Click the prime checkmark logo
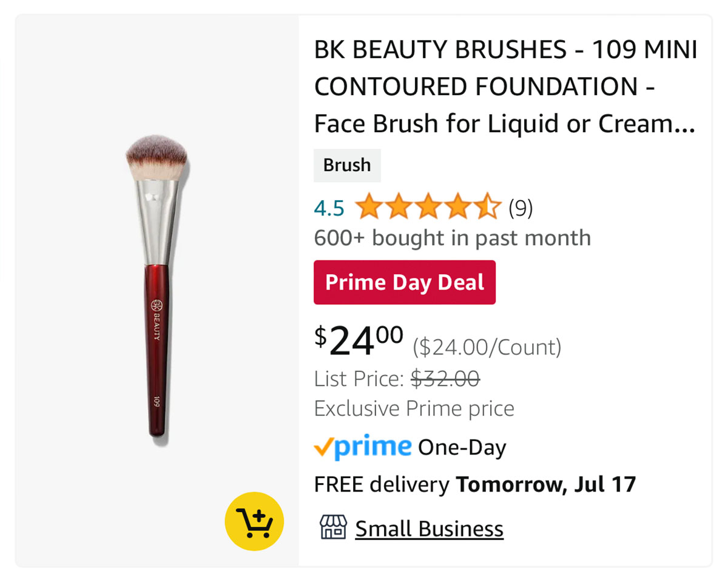Screen dimensions: 728x582 click(x=363, y=448)
